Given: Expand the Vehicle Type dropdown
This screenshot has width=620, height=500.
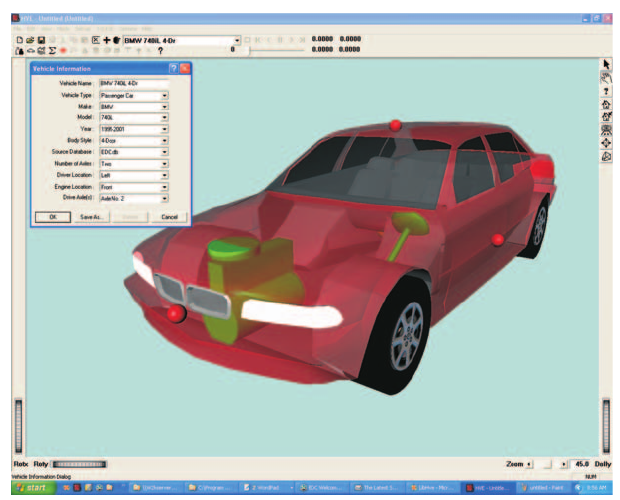Looking at the screenshot, I should pos(164,96).
